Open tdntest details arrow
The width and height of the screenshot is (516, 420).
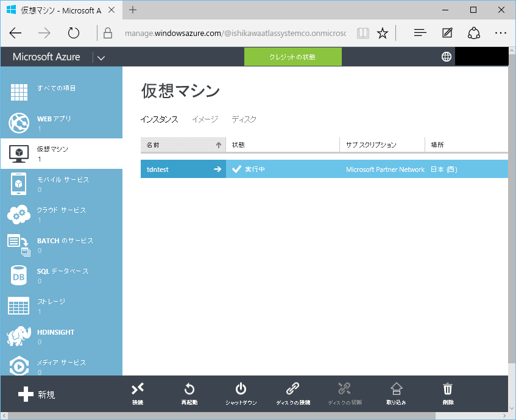pyautogui.click(x=217, y=169)
